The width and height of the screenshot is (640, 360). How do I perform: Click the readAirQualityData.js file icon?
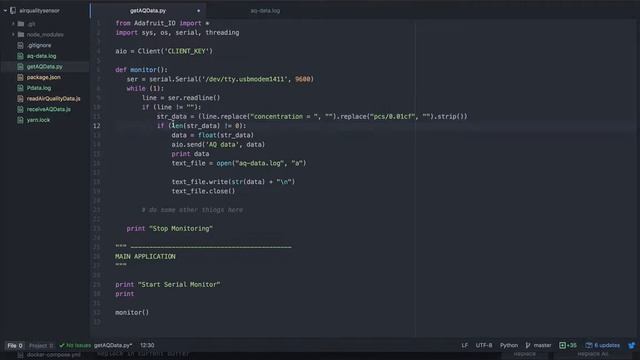pos(20,98)
